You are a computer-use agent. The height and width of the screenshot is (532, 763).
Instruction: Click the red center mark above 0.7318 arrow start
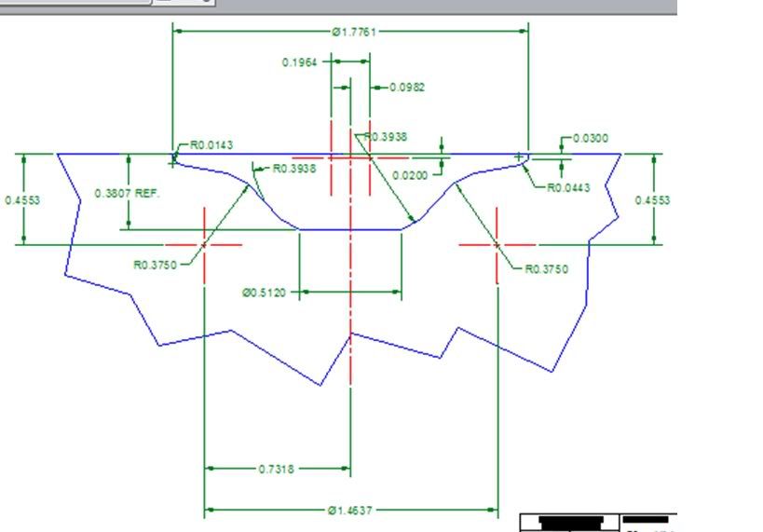[x=204, y=245]
